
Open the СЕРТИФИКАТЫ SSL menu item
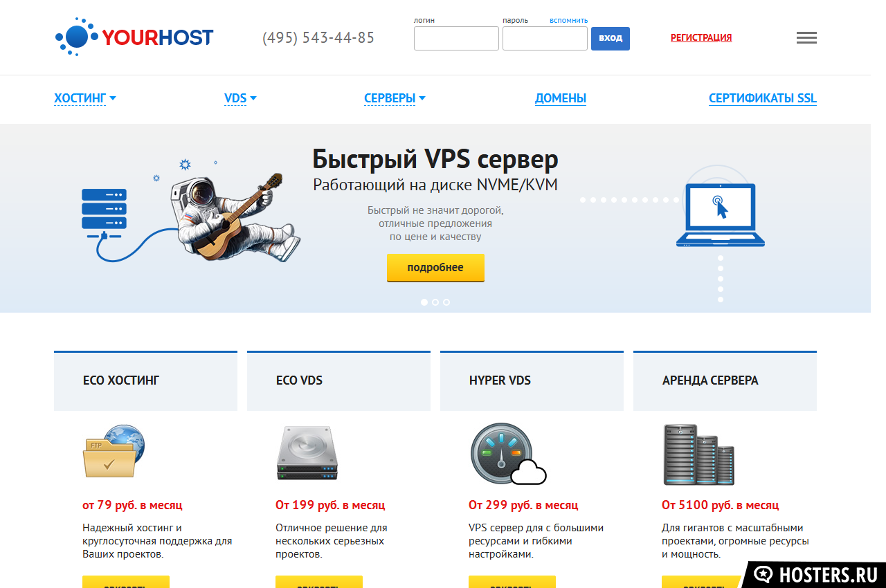pyautogui.click(x=763, y=98)
